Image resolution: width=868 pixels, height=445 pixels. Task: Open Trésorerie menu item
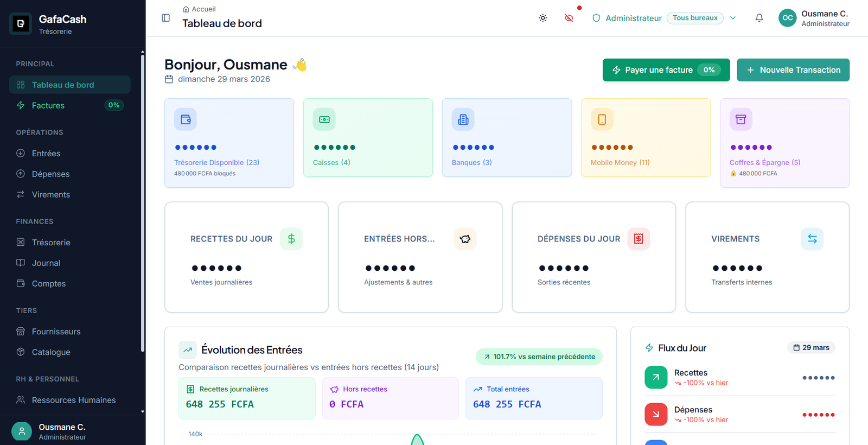(x=70, y=242)
